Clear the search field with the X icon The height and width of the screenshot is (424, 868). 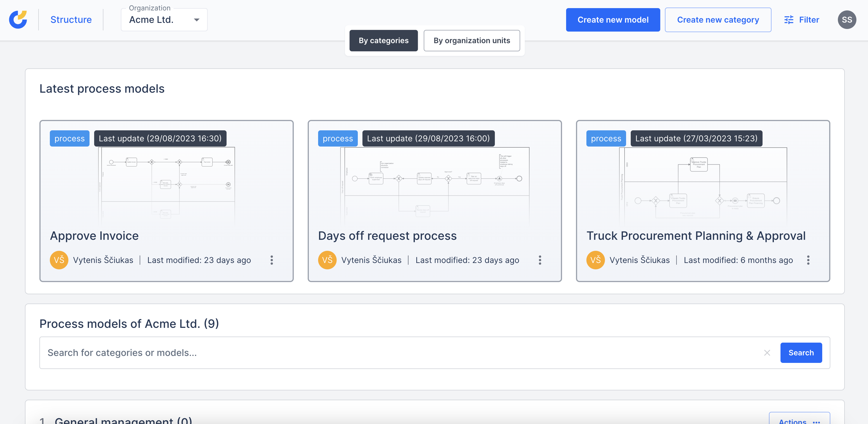tap(767, 352)
